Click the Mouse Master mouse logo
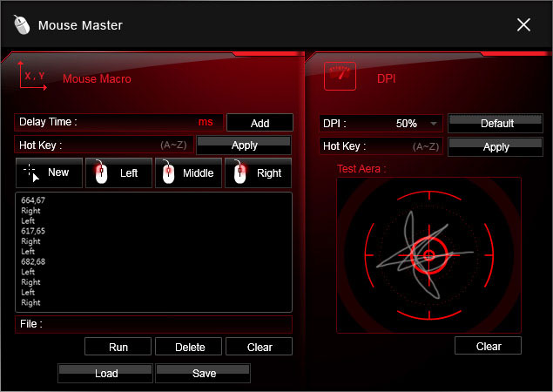Image resolution: width=553 pixels, height=392 pixels. tap(23, 24)
